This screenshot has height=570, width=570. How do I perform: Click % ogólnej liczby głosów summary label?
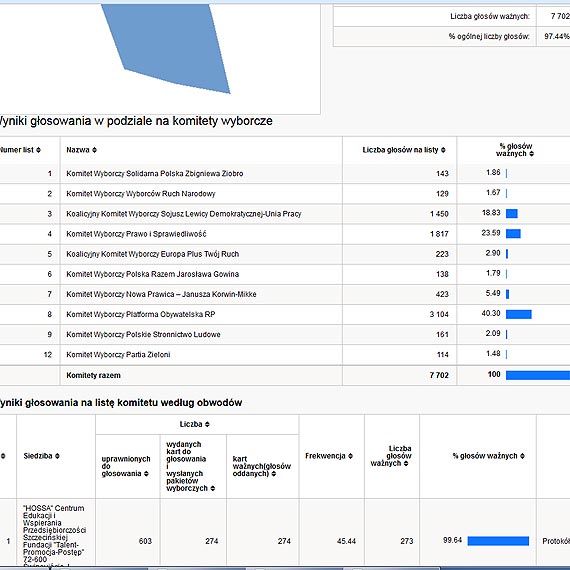[x=489, y=36]
